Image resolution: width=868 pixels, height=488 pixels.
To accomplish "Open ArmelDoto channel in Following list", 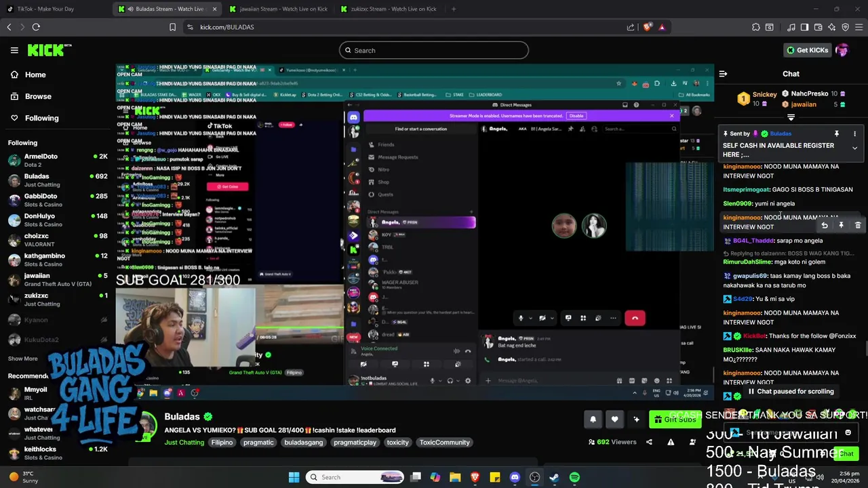I will click(58, 160).
